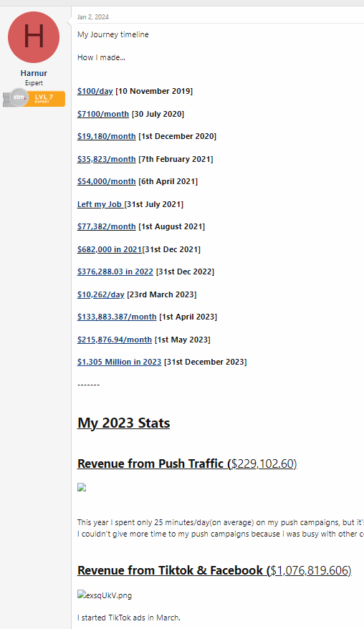
Task: Open the $54,000/month milestone link
Action: 107,181
